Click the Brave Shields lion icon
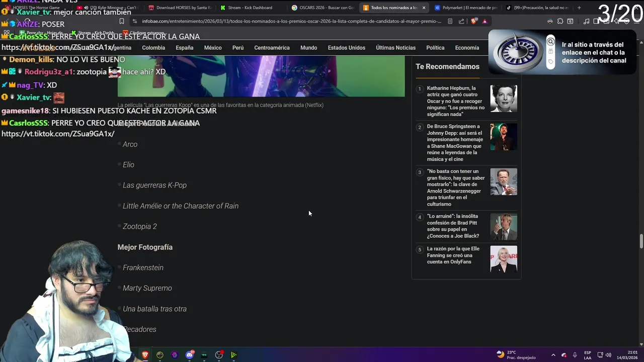Viewport: 644px width, 362px height. (473, 21)
